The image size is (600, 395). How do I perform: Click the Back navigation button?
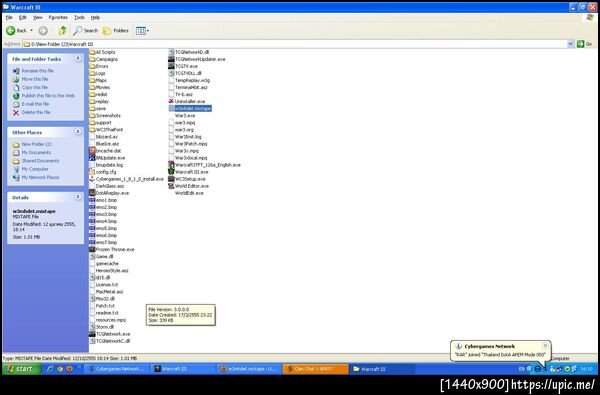tap(16, 31)
